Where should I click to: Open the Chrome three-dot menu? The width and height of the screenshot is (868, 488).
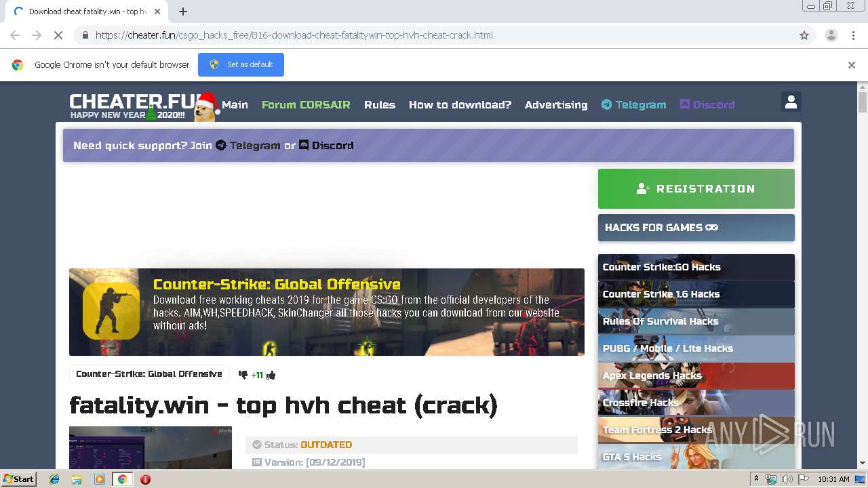click(x=853, y=35)
